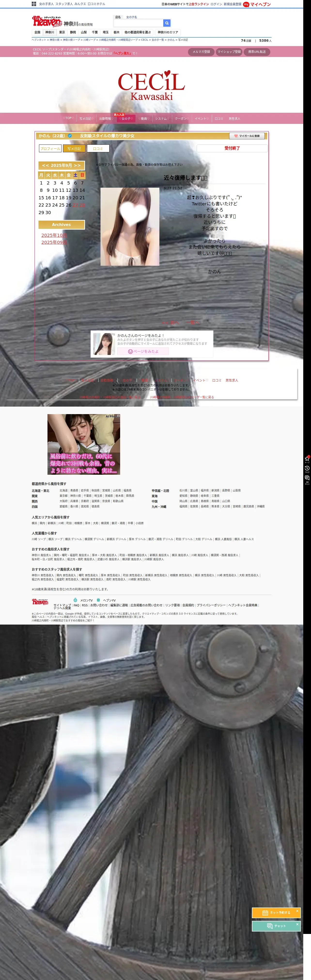Click the search text input field
Viewport: 311px width, 980px height.
tap(138, 23)
